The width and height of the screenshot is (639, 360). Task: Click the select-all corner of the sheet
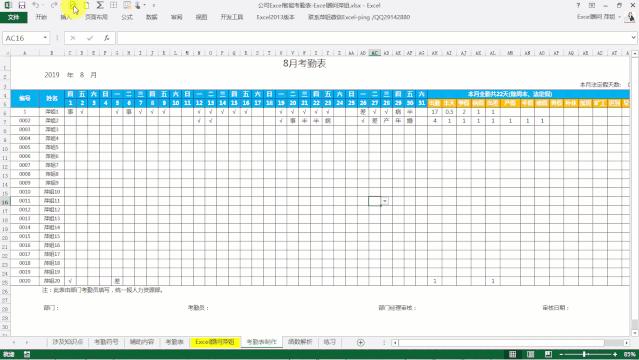click(x=5, y=53)
